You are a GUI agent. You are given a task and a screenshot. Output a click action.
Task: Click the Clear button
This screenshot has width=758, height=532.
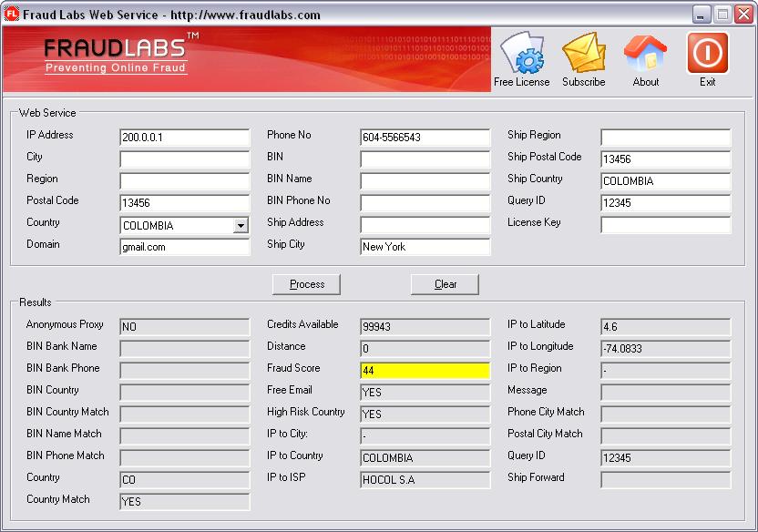coord(445,284)
